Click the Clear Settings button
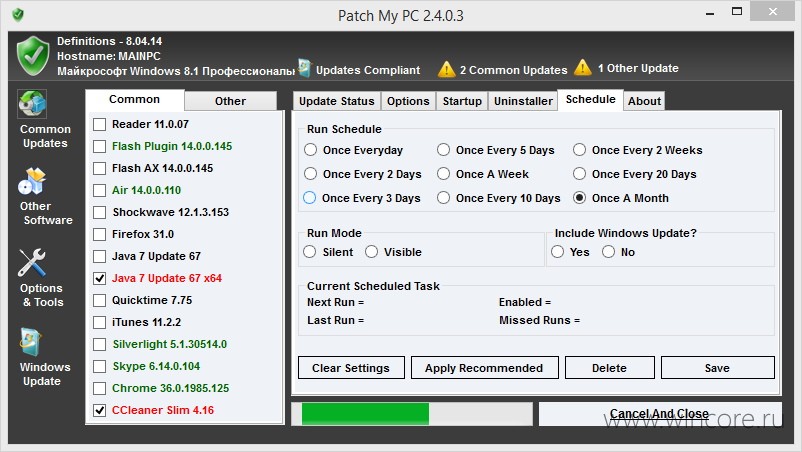 (x=351, y=368)
